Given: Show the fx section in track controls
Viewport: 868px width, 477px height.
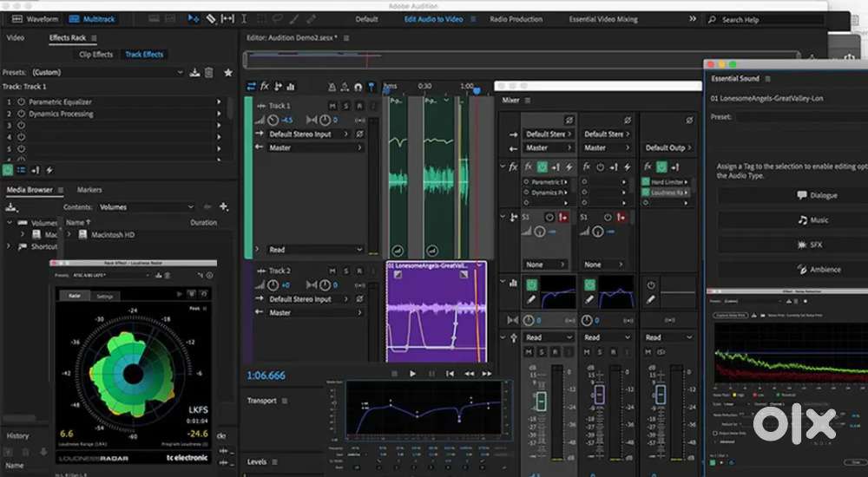Looking at the screenshot, I should [x=265, y=87].
